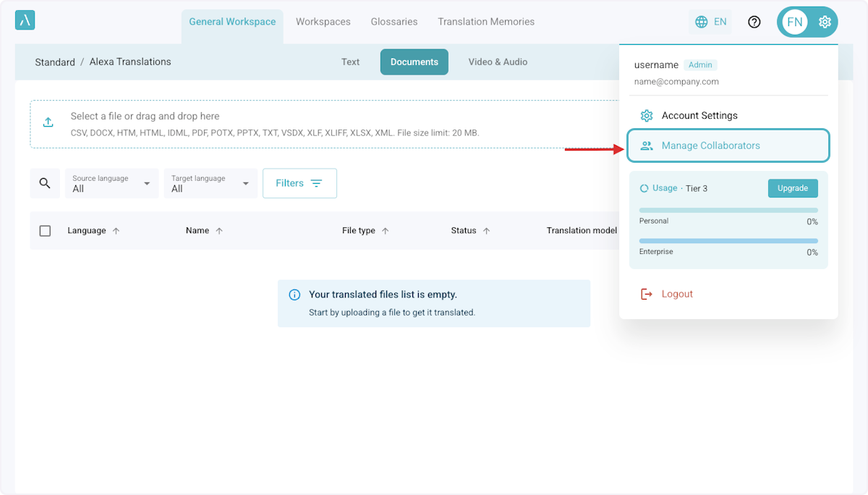Click the Upgrade button
868x495 pixels.
click(792, 188)
